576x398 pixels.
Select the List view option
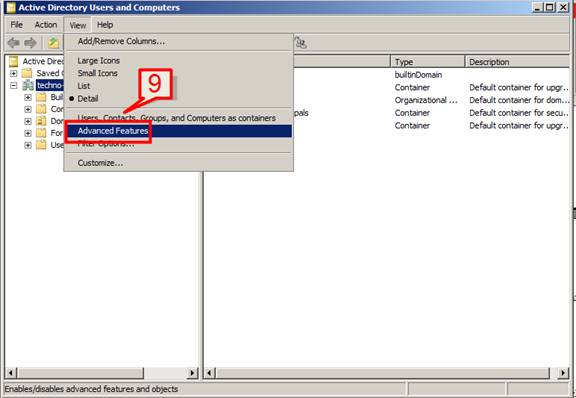(x=84, y=86)
